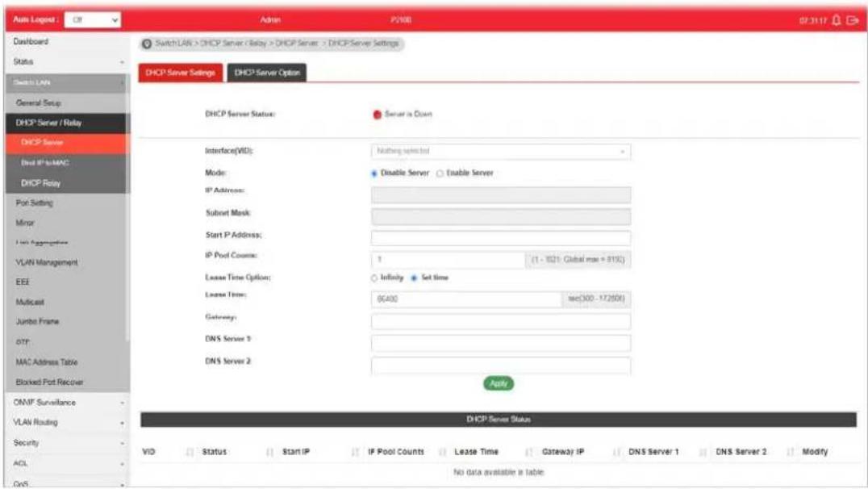Select DHCP Server submenu item
This screenshot has height=489, width=868.
(x=66, y=143)
